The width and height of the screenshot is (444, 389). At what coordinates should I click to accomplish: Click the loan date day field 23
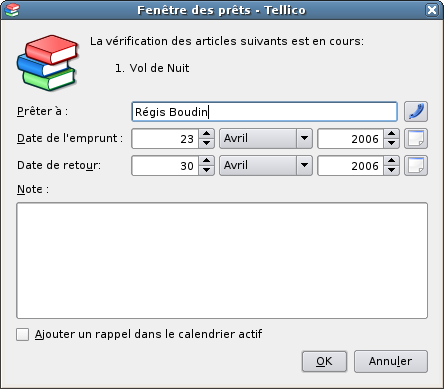pyautogui.click(x=165, y=139)
